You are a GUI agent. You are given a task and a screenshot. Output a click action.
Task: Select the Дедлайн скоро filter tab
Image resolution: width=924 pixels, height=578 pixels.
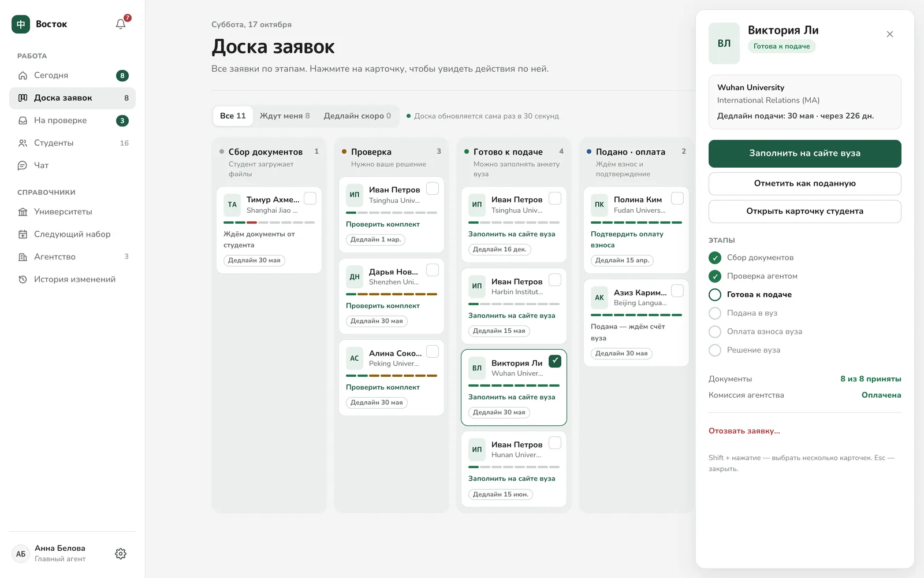[x=357, y=116]
